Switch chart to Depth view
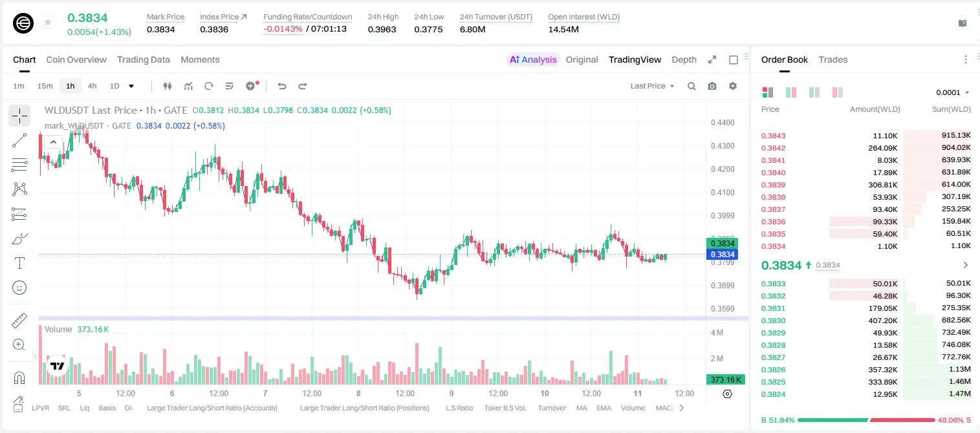Image resolution: width=980 pixels, height=433 pixels. pyautogui.click(x=684, y=59)
